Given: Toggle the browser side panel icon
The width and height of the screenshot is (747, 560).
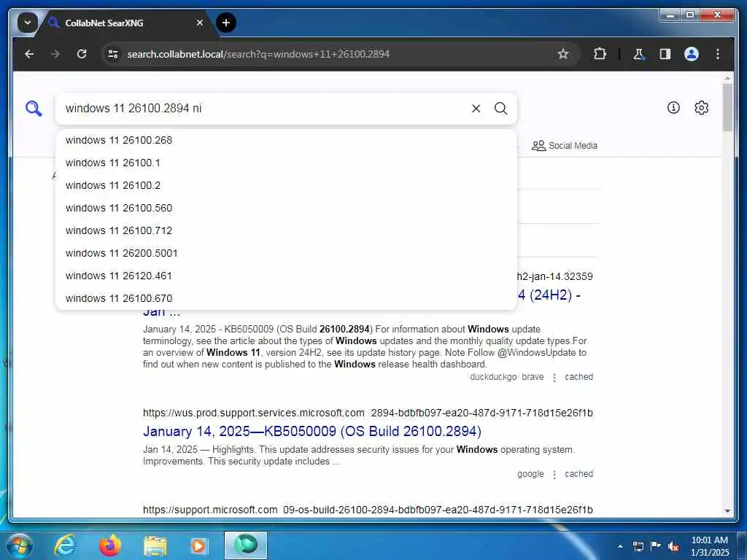Looking at the screenshot, I should (x=665, y=54).
